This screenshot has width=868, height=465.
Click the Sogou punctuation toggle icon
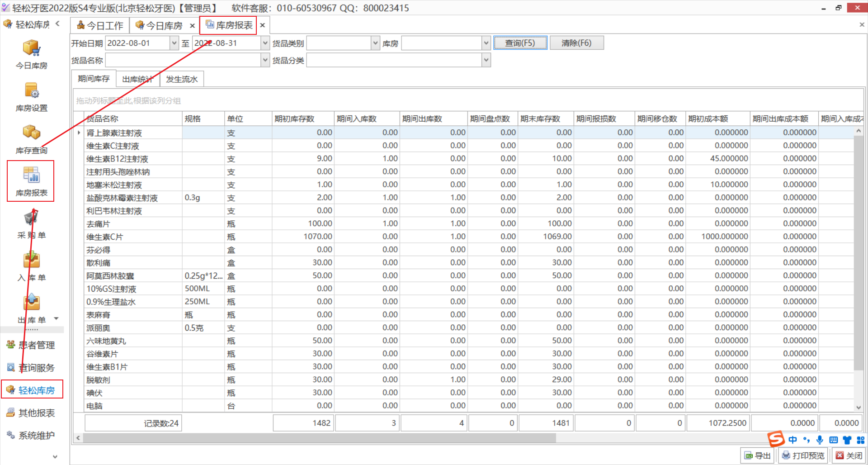pos(807,440)
